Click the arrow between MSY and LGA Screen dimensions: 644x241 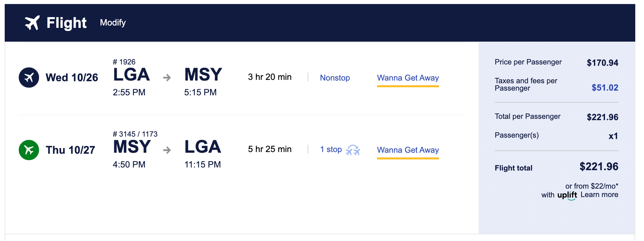167,150
